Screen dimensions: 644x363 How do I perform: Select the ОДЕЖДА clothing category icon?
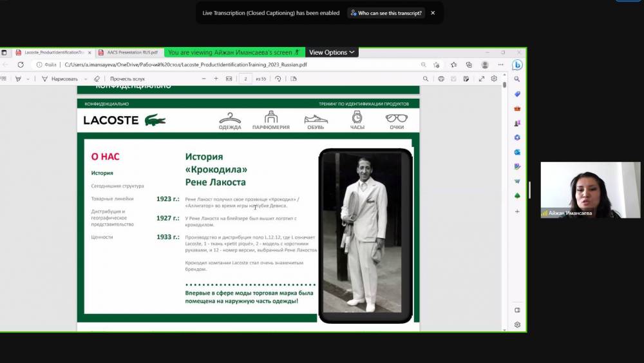230,121
